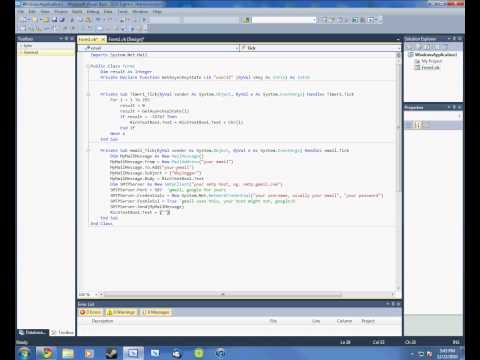Viewport: 480px width, 360px height.
Task: Open Steam from the taskbar
Action: (x=111, y=353)
